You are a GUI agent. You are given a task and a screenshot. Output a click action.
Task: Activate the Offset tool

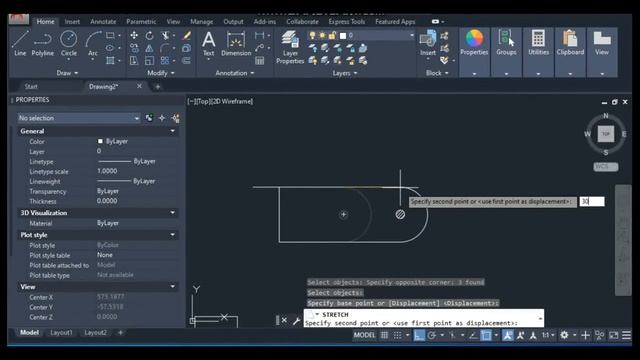[x=187, y=61]
